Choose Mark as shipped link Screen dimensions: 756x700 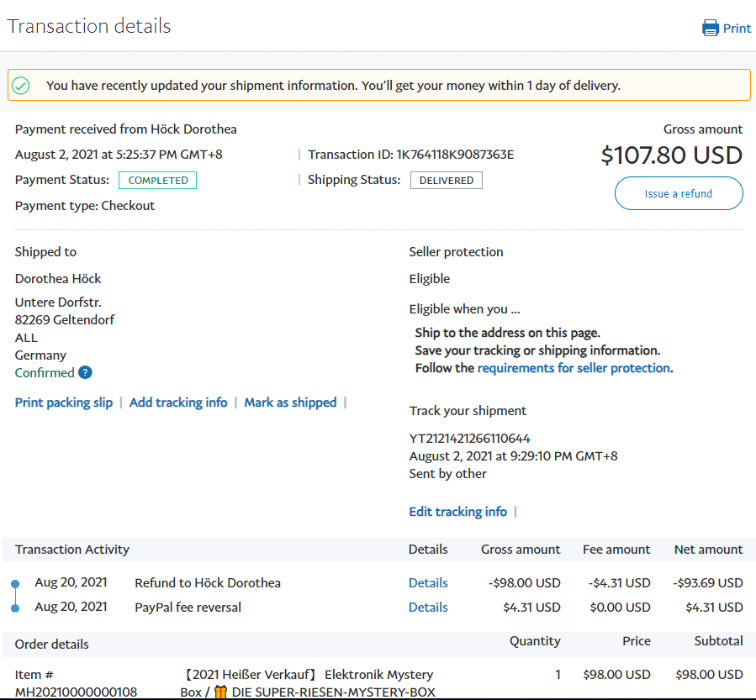coord(290,403)
